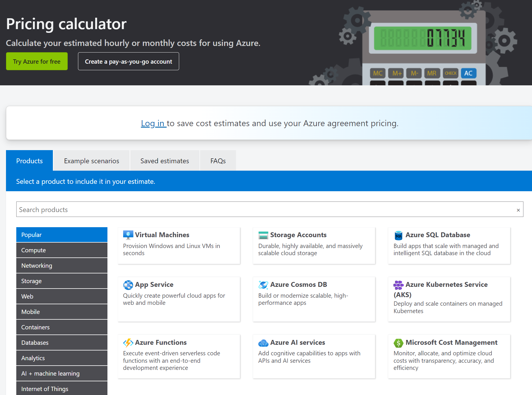Add Storage Accounts to the estimate
This screenshot has height=395, width=532.
[314, 246]
